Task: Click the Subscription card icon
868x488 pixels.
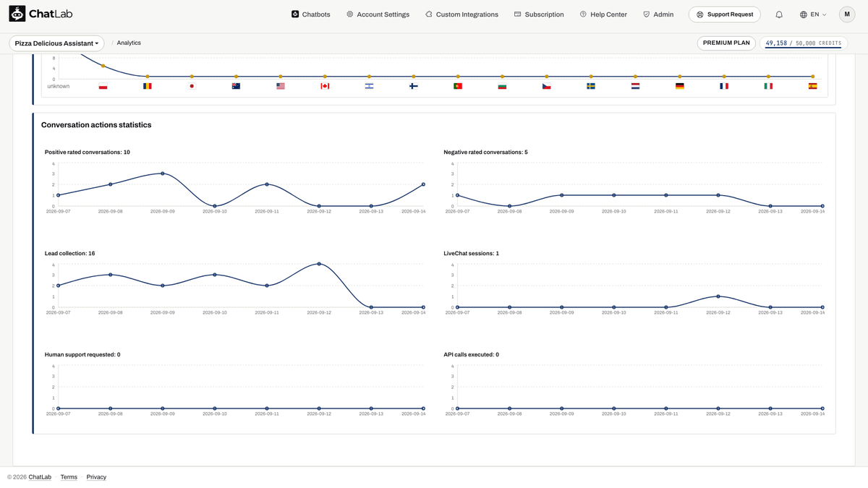Action: click(518, 14)
